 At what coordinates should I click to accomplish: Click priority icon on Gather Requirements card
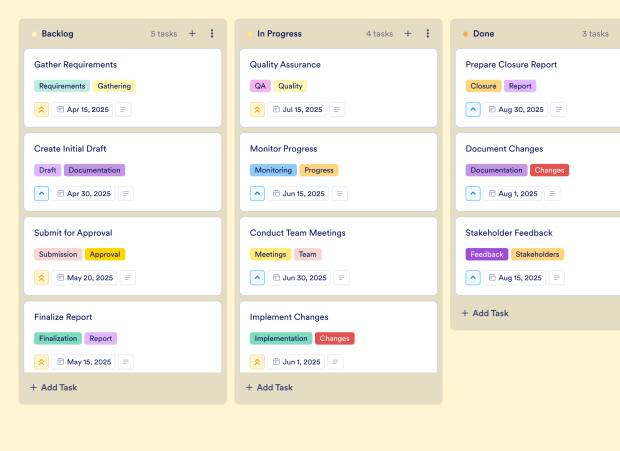pyautogui.click(x=42, y=110)
